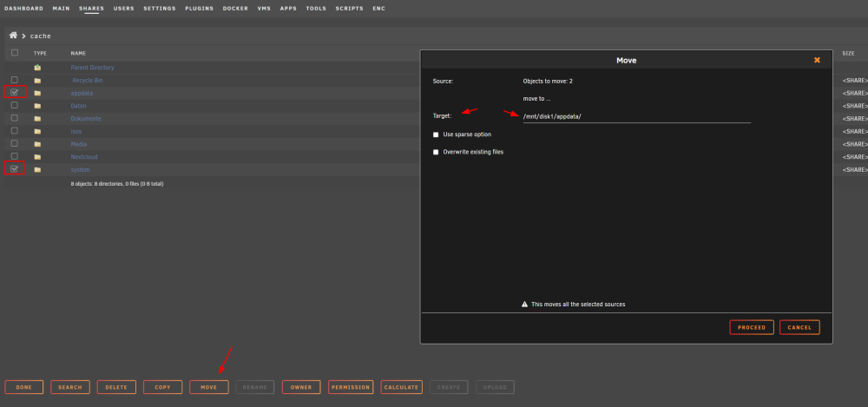Screen dimensions: 868x407
Task: Close the Move dialog with the X icon
Action: point(817,60)
